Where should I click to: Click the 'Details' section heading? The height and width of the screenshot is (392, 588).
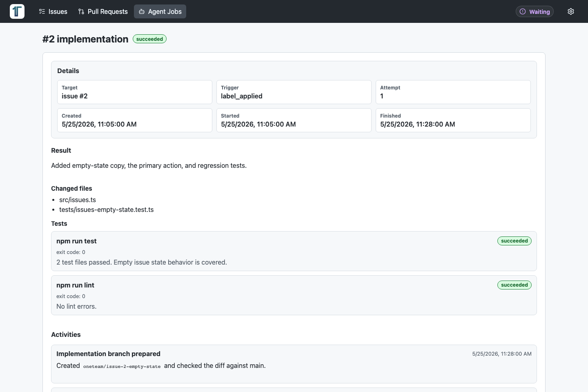click(x=68, y=71)
